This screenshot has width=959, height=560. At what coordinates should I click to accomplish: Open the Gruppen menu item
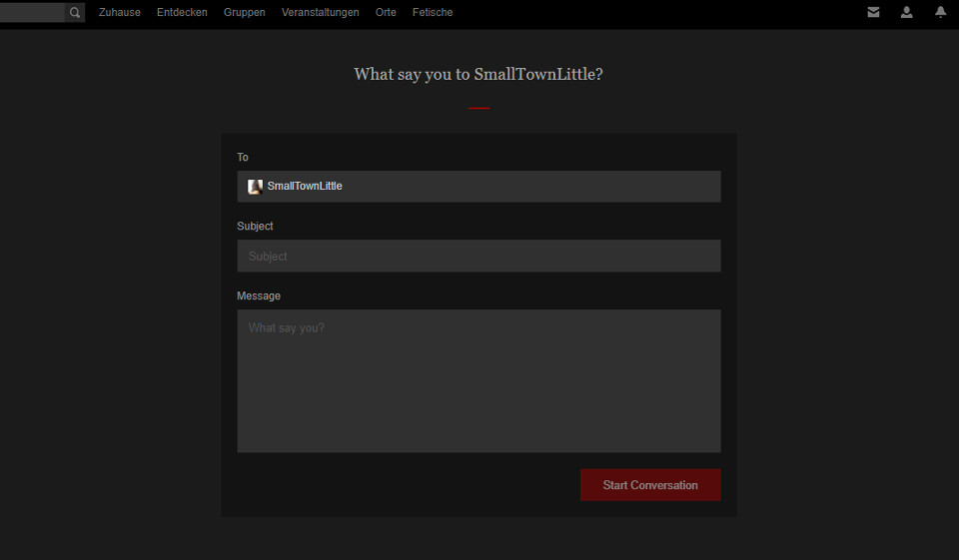[244, 12]
